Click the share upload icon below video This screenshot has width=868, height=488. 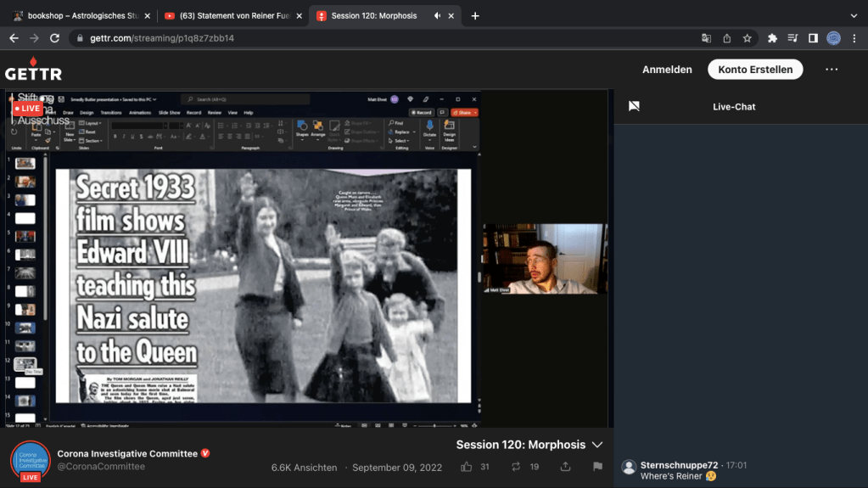tap(566, 467)
